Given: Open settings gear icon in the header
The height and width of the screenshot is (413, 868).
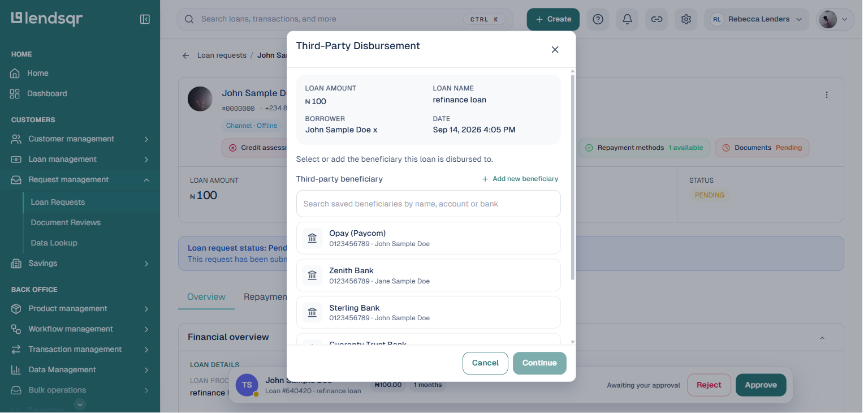Looking at the screenshot, I should point(686,19).
